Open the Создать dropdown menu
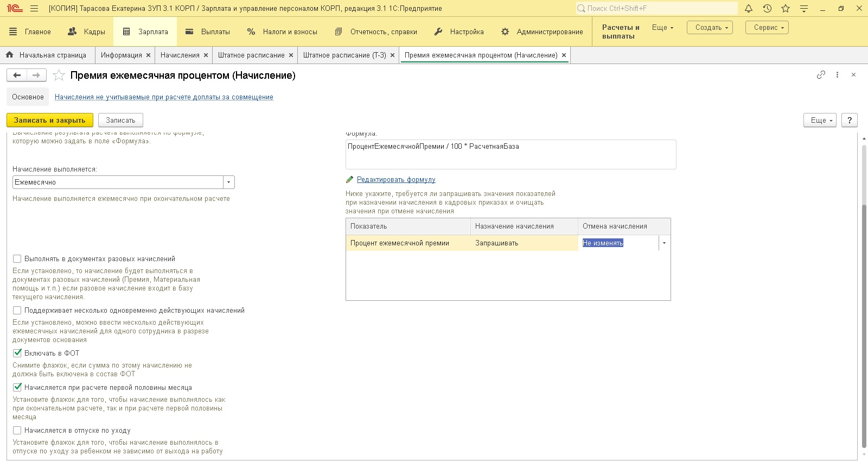This screenshot has width=868, height=467. point(710,28)
